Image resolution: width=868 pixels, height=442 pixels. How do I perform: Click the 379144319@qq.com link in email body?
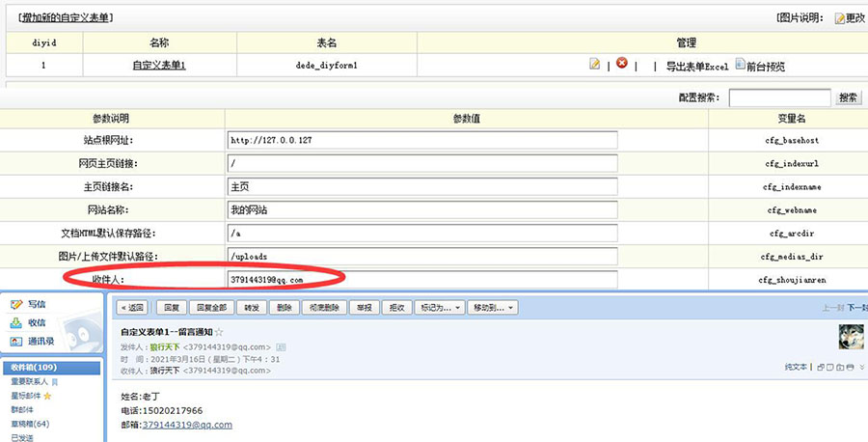(187, 425)
